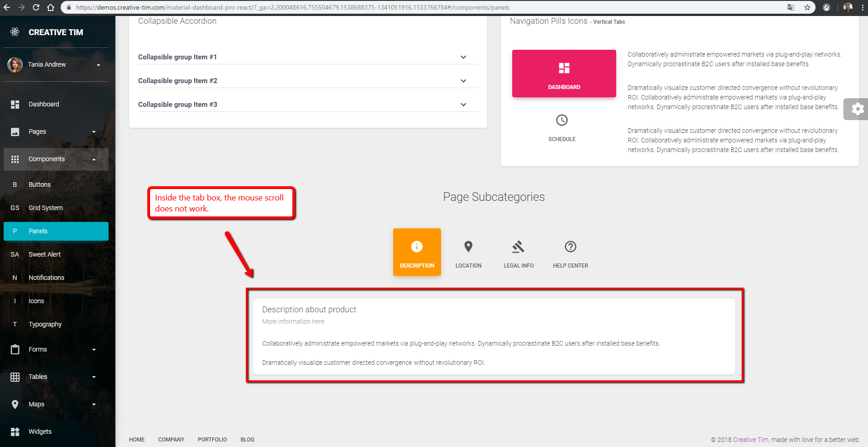Viewport: 868px width, 447px height.
Task: Select the Grid System sidebar entry
Action: pos(45,207)
